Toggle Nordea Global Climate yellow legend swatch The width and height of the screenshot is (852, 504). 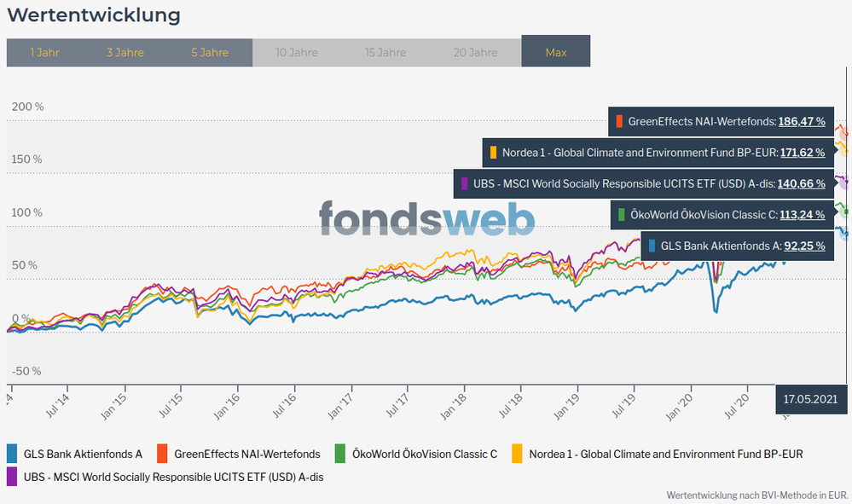point(517,454)
